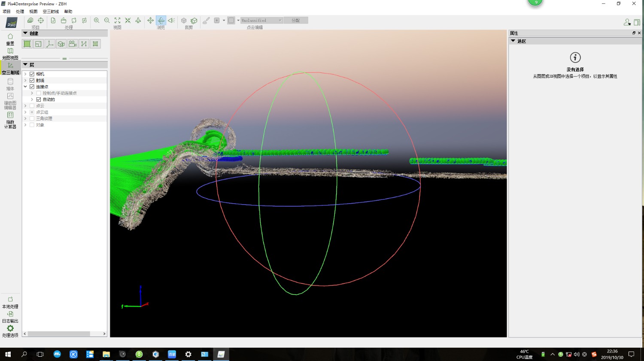The image size is (644, 361).
Task: Click the clipping box edit icon
Action: click(194, 20)
